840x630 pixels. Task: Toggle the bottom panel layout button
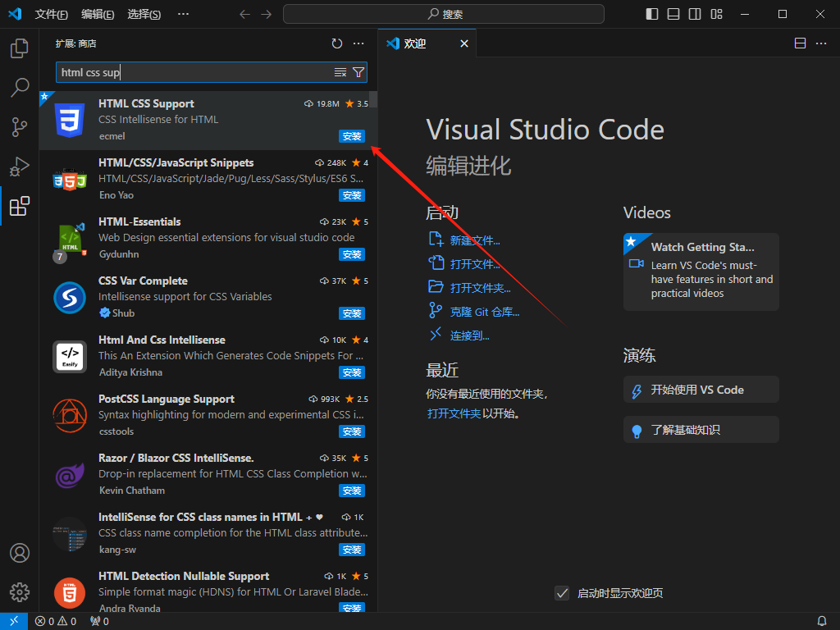[673, 14]
